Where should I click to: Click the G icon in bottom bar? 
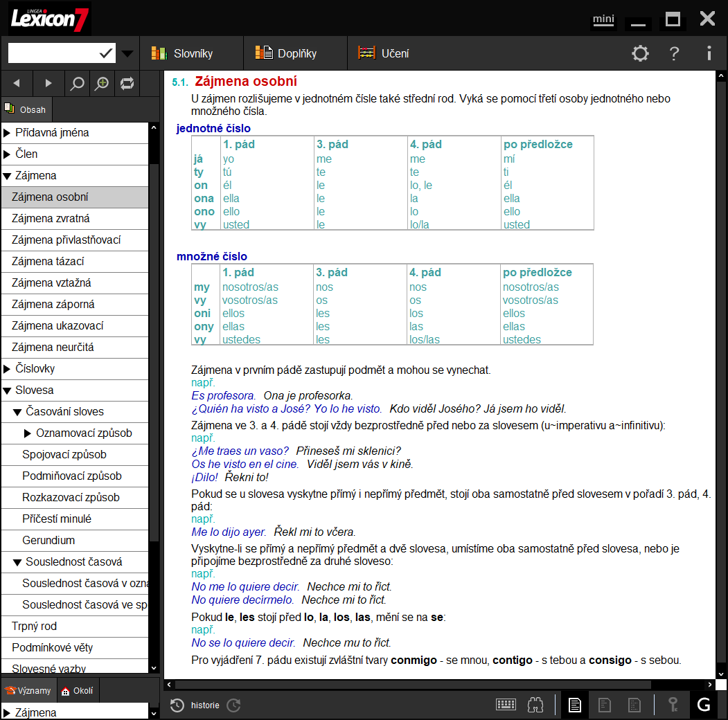click(704, 705)
